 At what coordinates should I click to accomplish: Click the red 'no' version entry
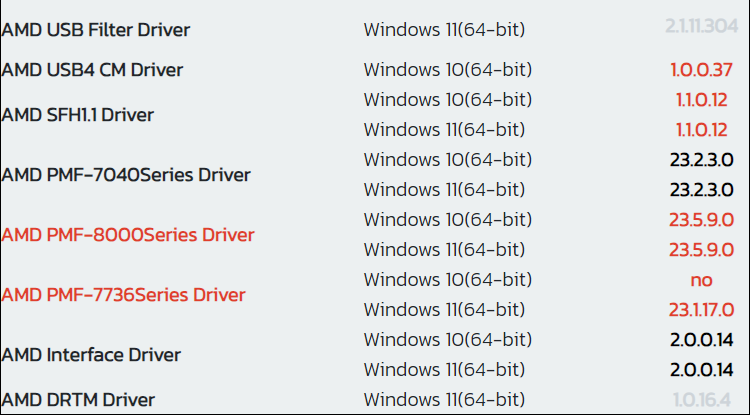(702, 280)
